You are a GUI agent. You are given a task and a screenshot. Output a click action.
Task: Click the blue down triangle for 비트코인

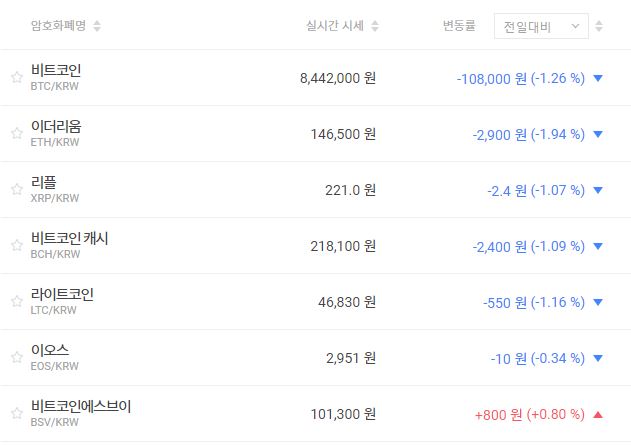coord(598,77)
